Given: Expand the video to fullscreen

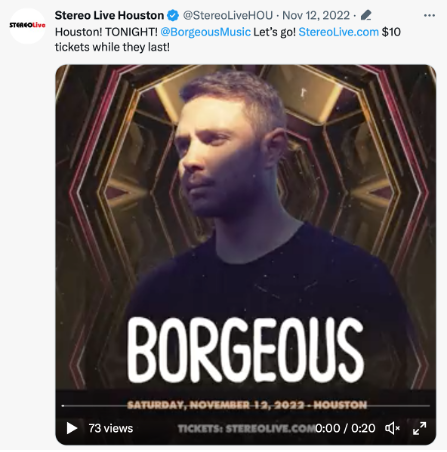Looking at the screenshot, I should click(419, 428).
